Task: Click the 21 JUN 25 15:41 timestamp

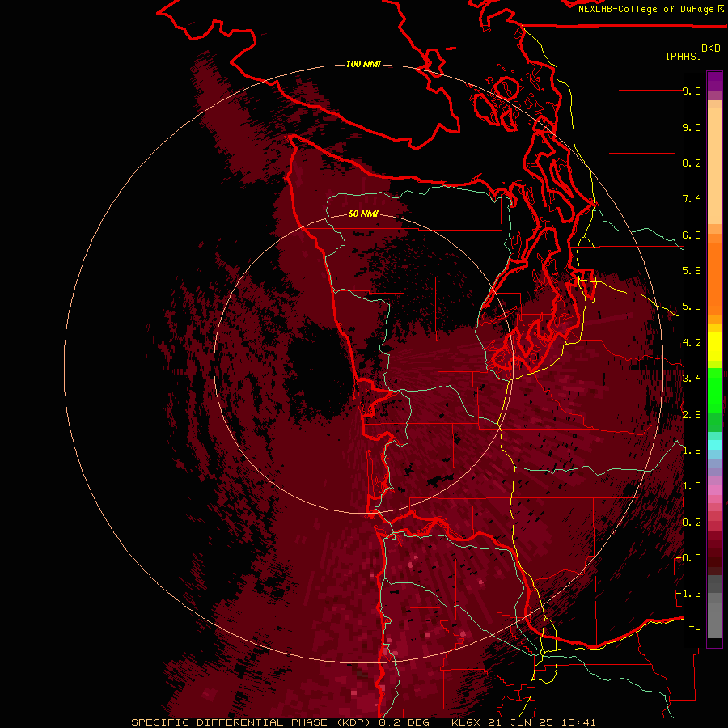Action: [x=542, y=722]
